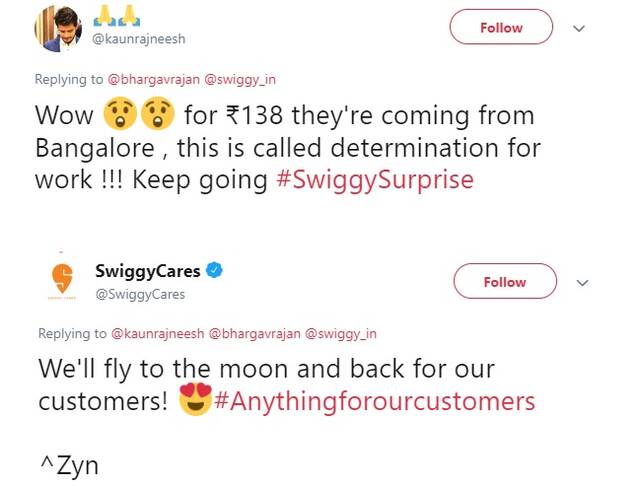Click the blue verified badge beside SwiggyCares

[x=213, y=271]
